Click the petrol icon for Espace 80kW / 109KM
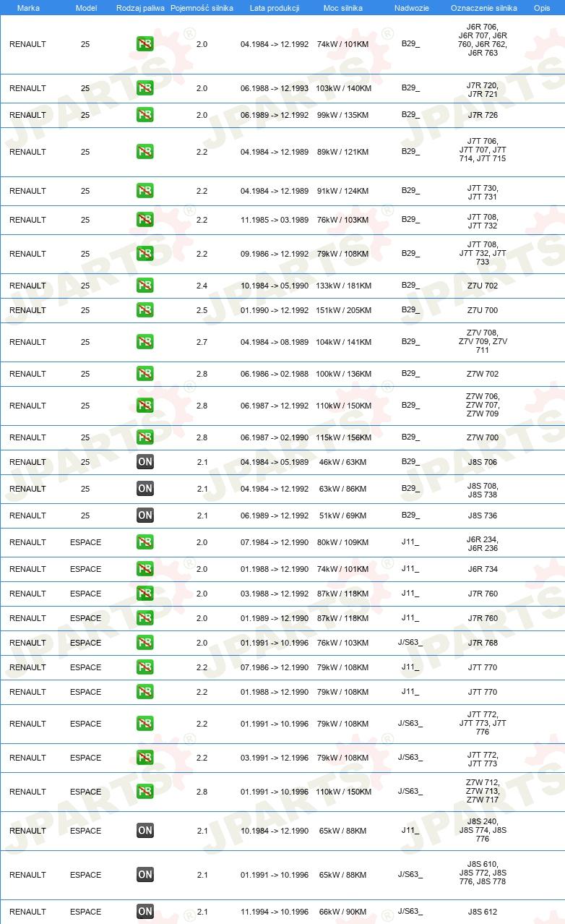Image resolution: width=565 pixels, height=924 pixels. pos(145,542)
